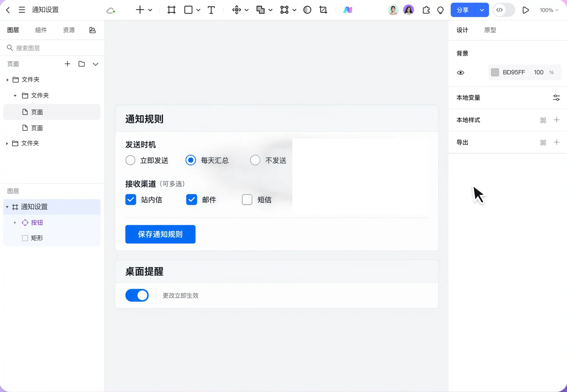The height and width of the screenshot is (392, 567).
Task: Select the Text tool
Action: (211, 10)
